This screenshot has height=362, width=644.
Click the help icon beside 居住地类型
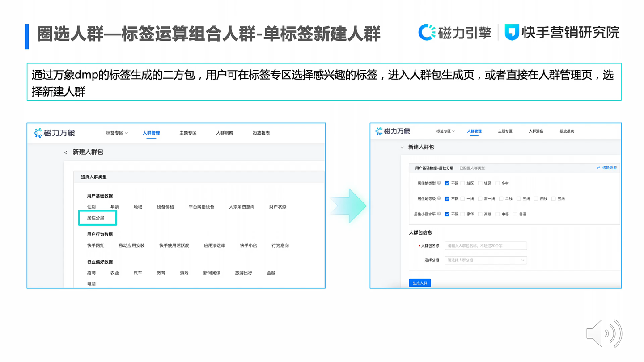(x=439, y=183)
